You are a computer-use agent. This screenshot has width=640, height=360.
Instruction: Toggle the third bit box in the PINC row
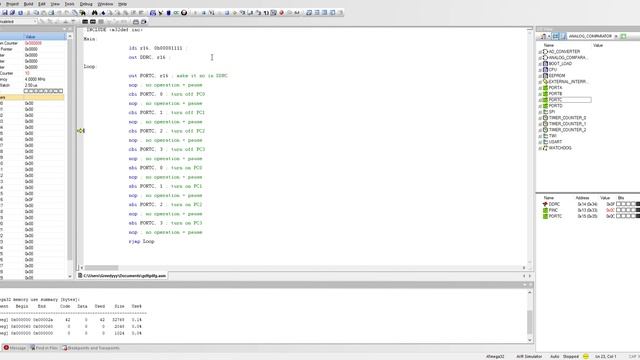628,210
